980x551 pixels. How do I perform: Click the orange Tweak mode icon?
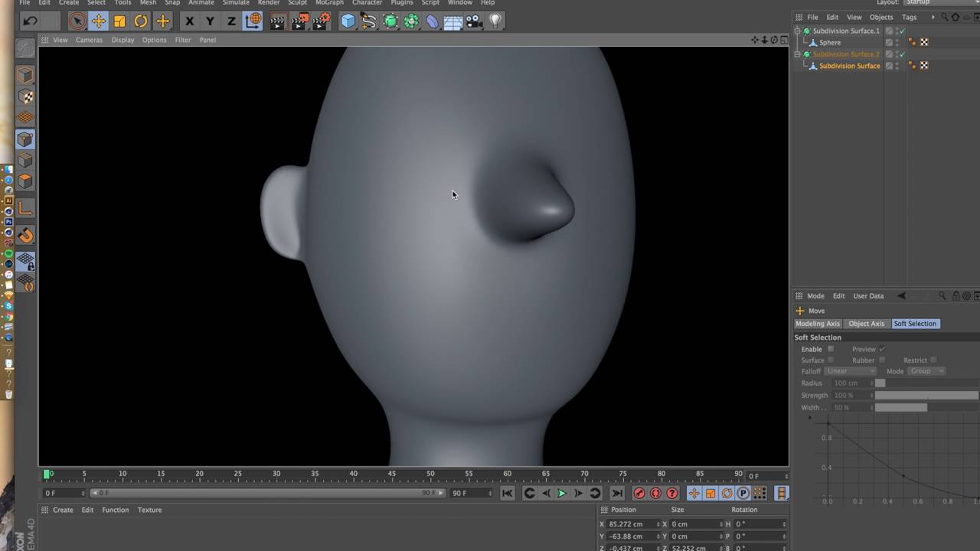pos(25,235)
